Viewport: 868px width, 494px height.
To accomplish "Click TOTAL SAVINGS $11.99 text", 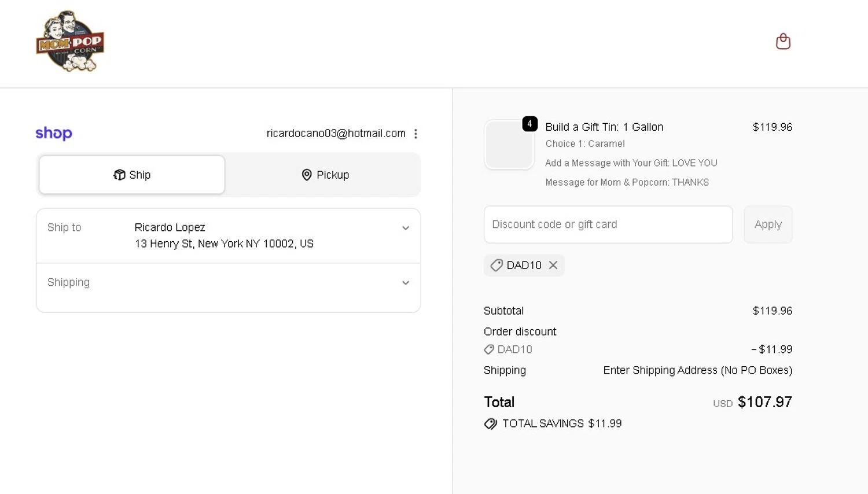I will [x=562, y=423].
